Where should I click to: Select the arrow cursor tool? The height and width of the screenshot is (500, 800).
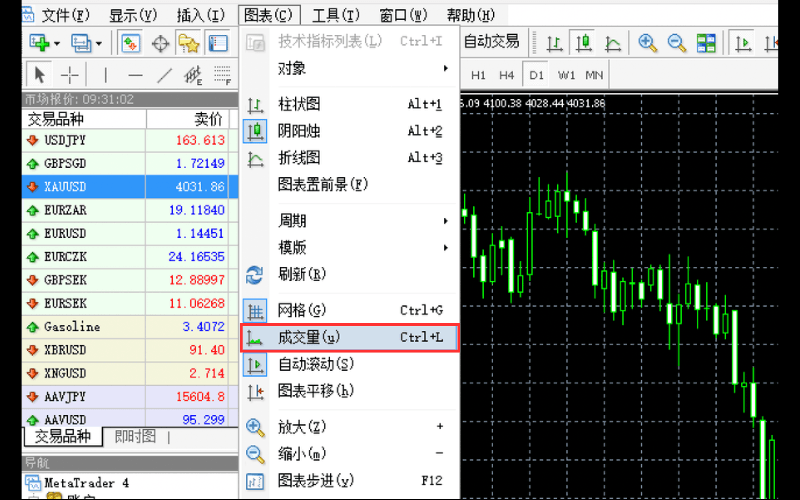coord(39,76)
